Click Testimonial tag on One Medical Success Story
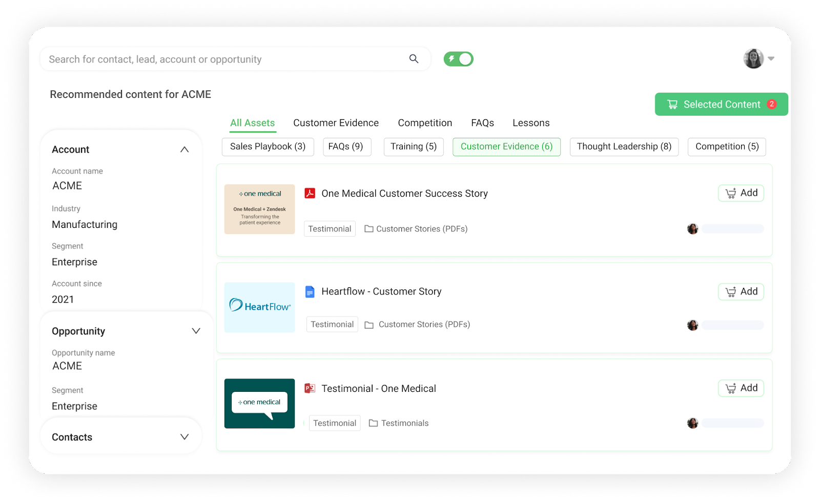The height and width of the screenshot is (504, 820). click(330, 229)
